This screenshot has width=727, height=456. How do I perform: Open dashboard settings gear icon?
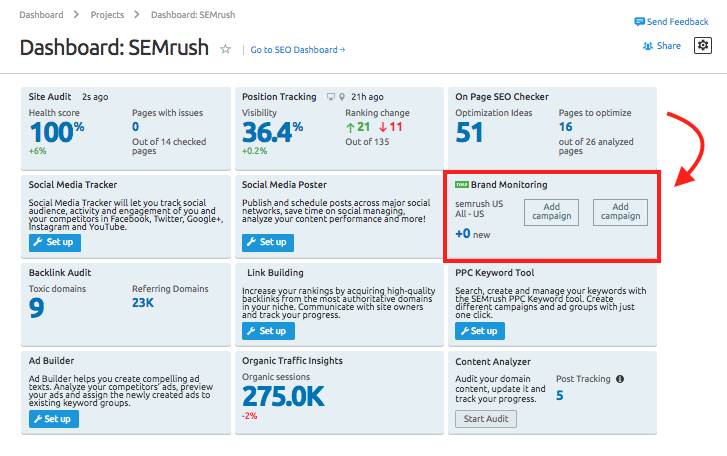703,45
